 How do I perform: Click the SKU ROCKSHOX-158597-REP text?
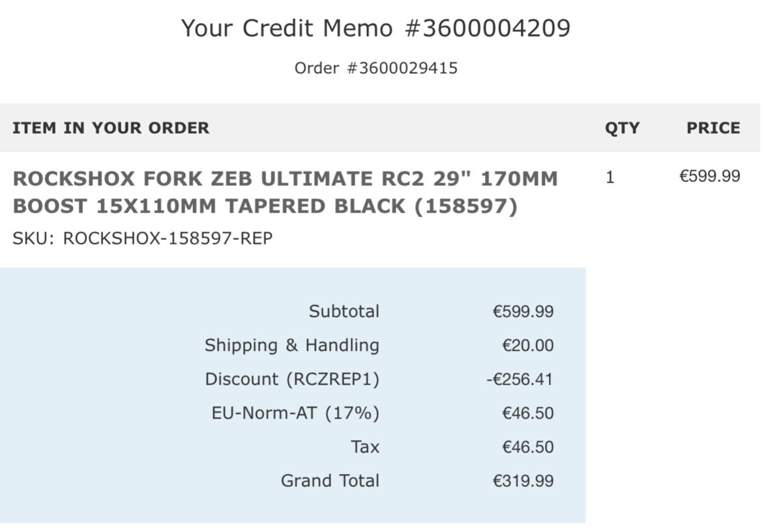click(142, 239)
